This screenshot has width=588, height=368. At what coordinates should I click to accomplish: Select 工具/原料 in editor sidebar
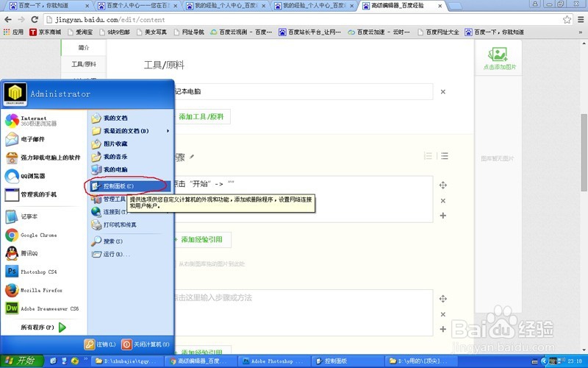click(x=84, y=64)
